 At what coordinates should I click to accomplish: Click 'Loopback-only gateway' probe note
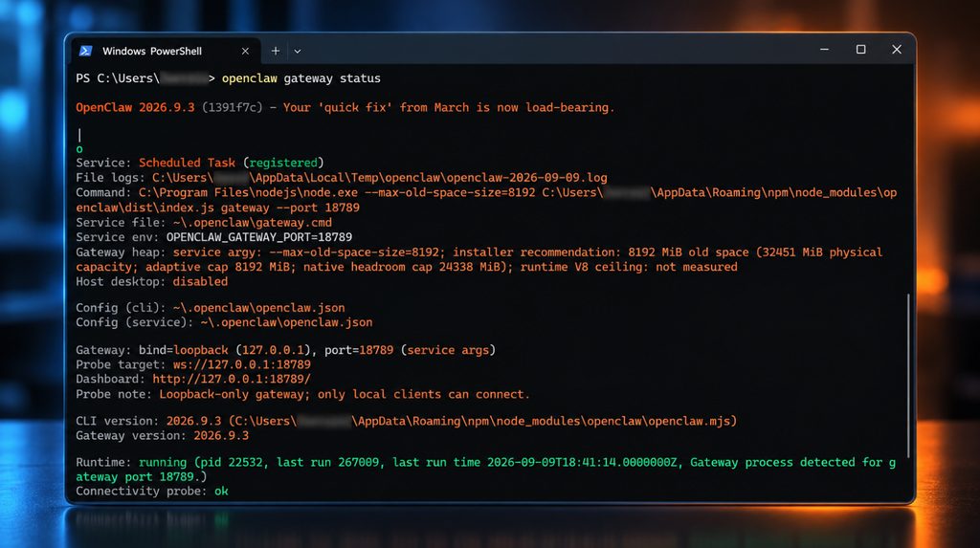232,394
